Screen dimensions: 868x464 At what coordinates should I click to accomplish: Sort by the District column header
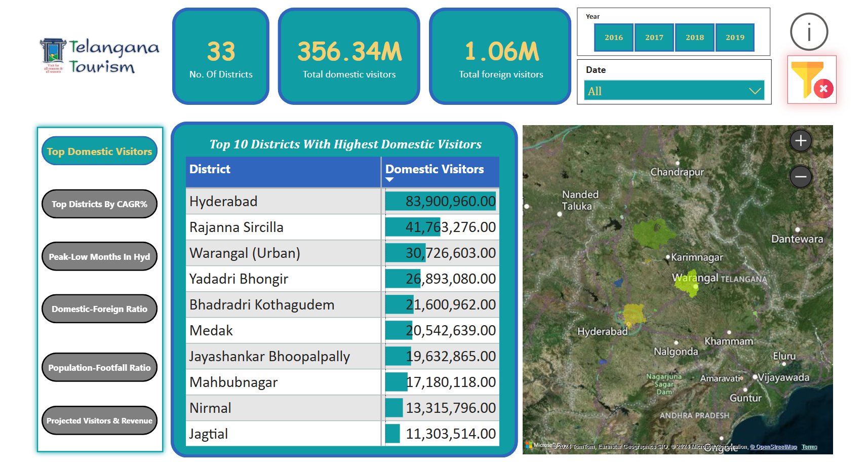(210, 169)
